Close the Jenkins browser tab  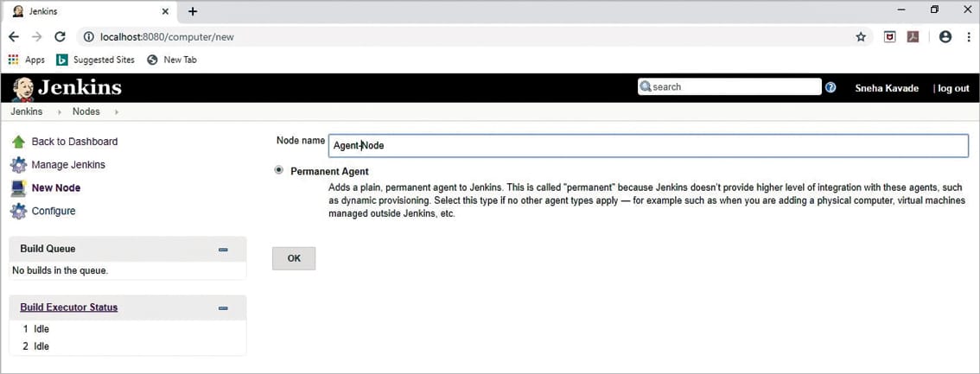165,11
